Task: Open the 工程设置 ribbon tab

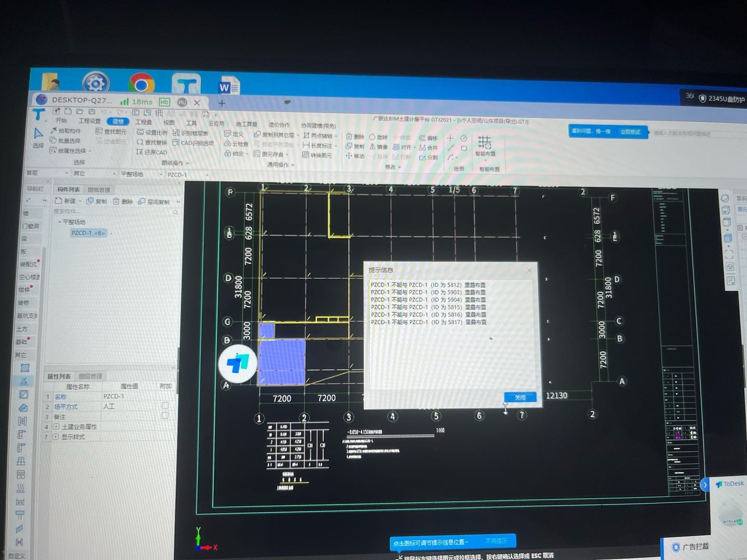Action: pyautogui.click(x=89, y=121)
